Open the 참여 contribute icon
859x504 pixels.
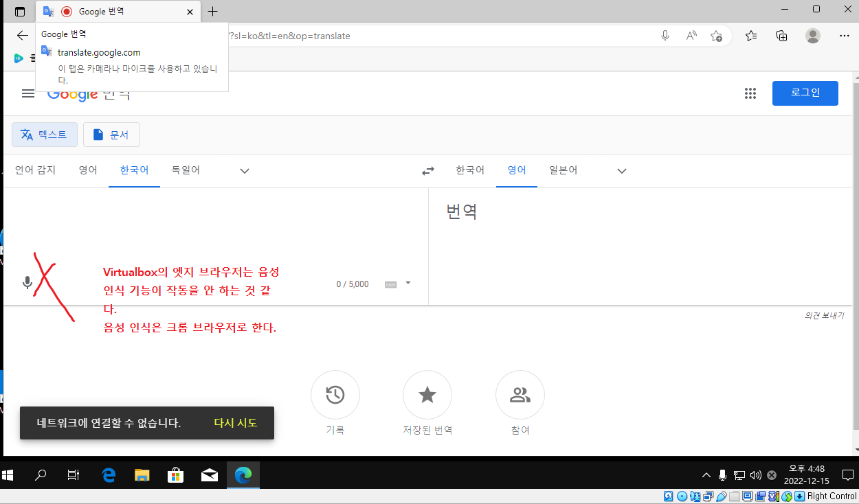520,395
